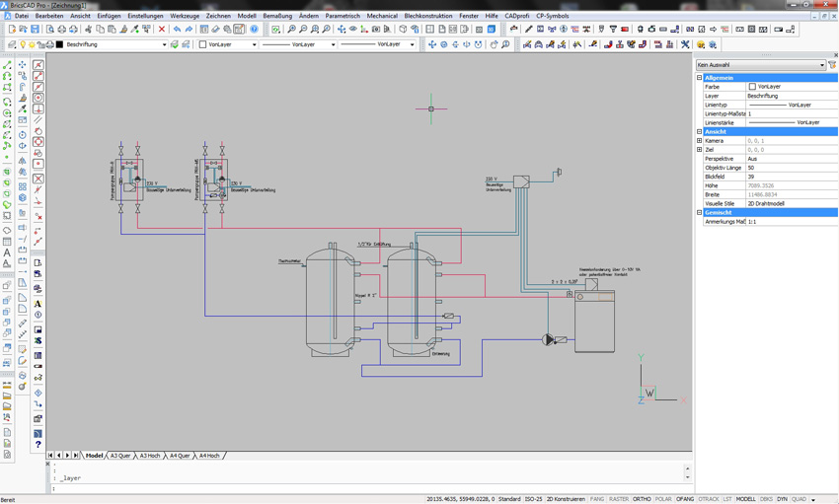Click the blue help question mark icon
Screen dimensions: 839x504
tap(254, 30)
